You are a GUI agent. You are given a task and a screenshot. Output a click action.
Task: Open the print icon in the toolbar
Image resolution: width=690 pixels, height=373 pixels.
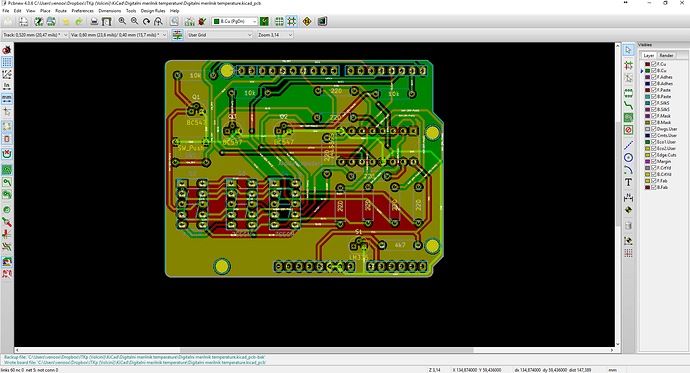coord(94,21)
